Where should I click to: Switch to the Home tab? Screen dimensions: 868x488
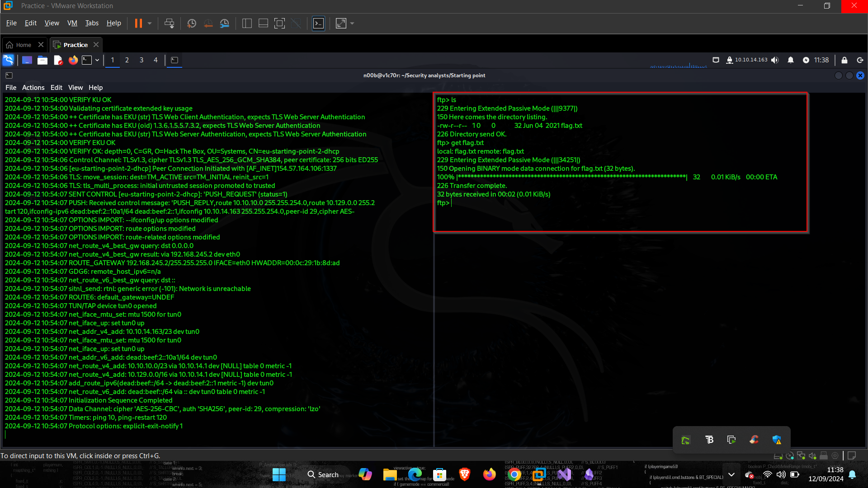24,45
